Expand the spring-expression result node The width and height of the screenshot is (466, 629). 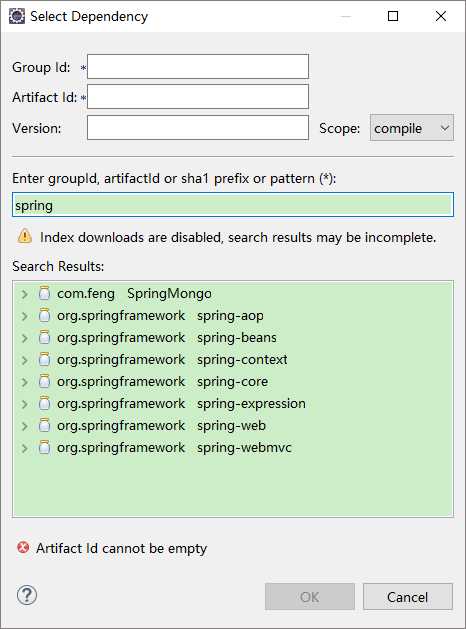(x=24, y=404)
